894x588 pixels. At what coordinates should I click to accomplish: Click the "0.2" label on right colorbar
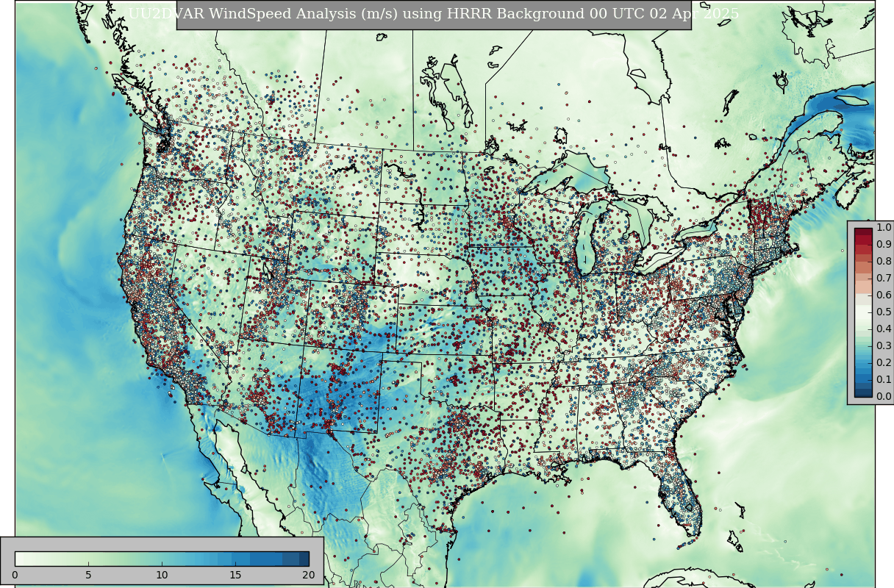pyautogui.click(x=884, y=363)
